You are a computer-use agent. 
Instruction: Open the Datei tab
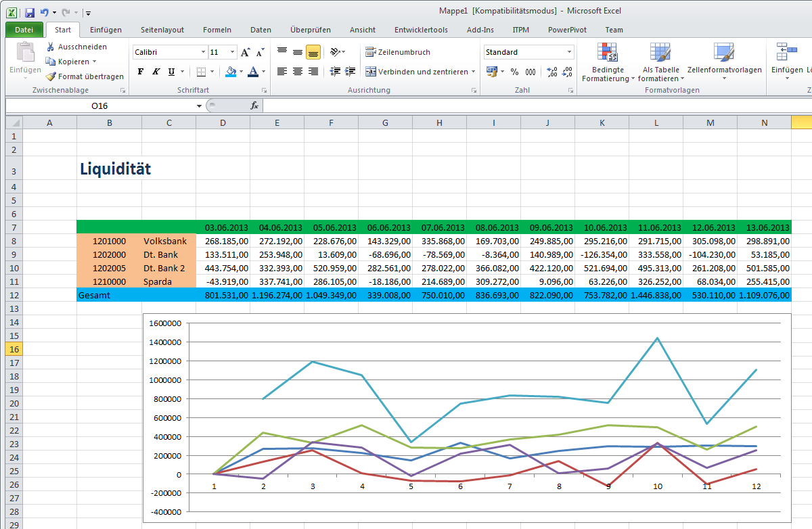pos(24,30)
